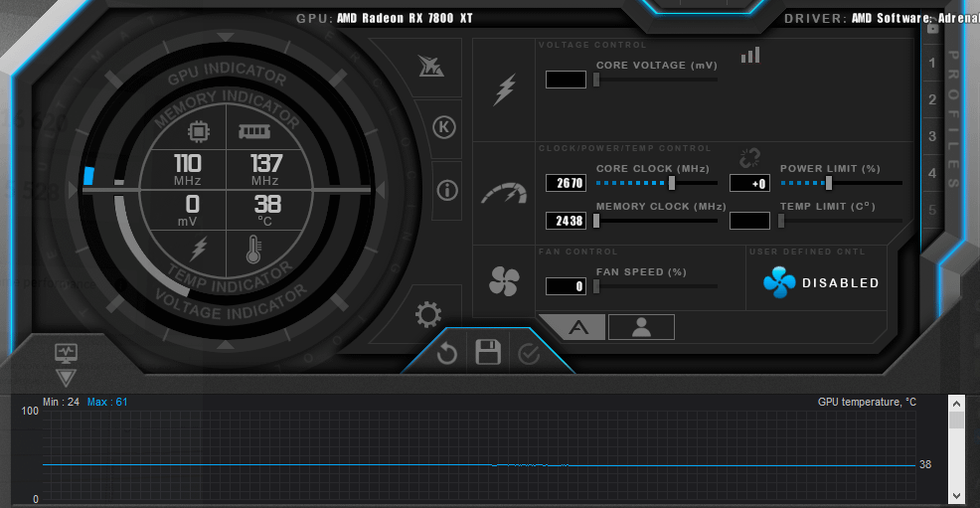
Task: Select profile slot 3
Action: (932, 136)
